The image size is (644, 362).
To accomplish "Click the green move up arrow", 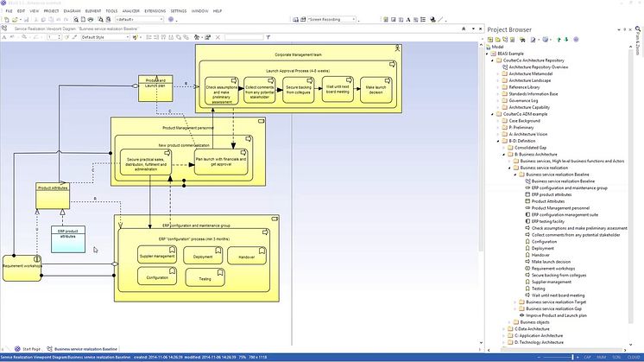I will pos(559,40).
